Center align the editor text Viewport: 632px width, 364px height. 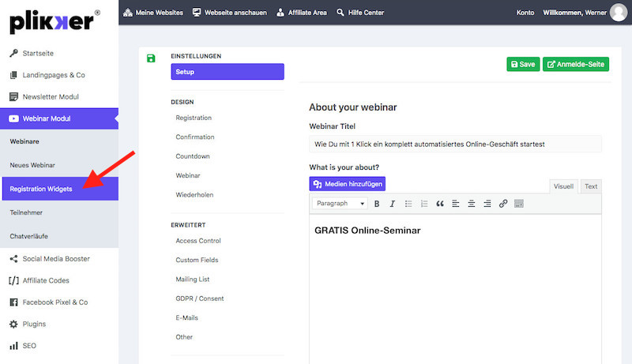(472, 204)
